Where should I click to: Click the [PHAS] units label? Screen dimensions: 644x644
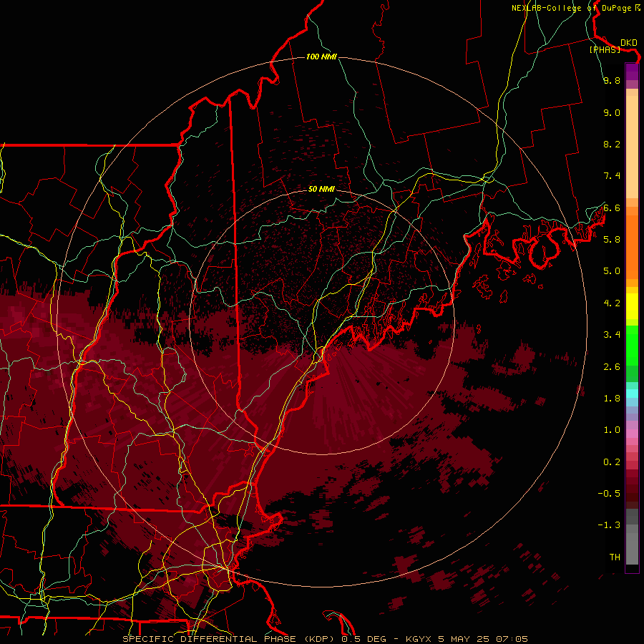[x=605, y=49]
